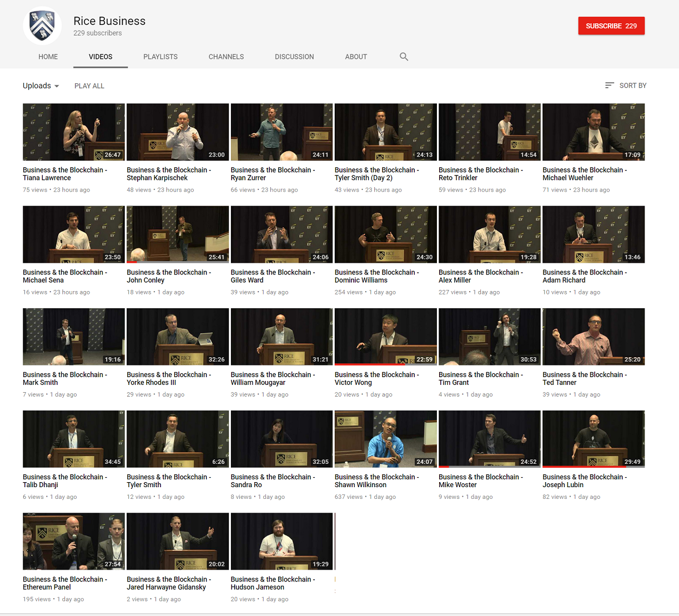Click the Rice Business channel avatar
The image size is (679, 616).
[42, 26]
